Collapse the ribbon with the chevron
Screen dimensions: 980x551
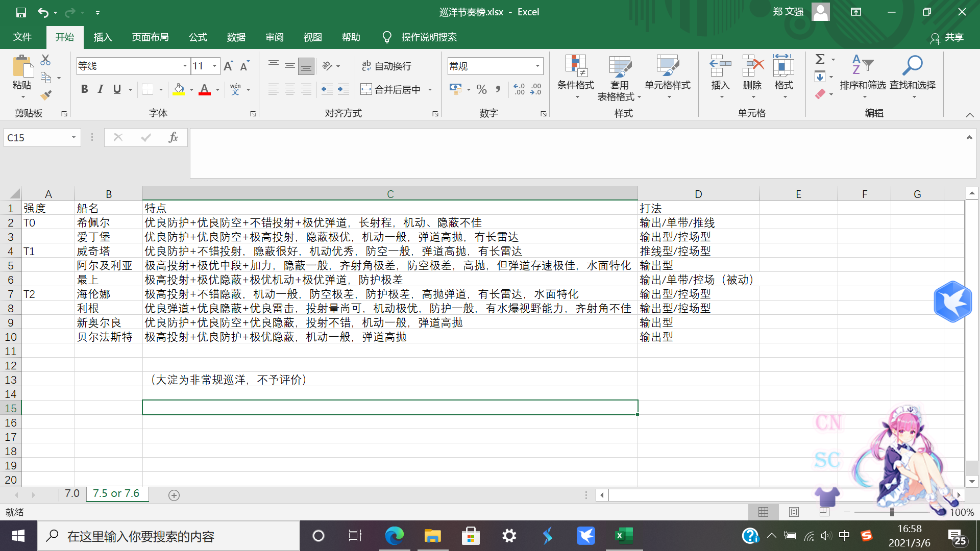pos(970,115)
